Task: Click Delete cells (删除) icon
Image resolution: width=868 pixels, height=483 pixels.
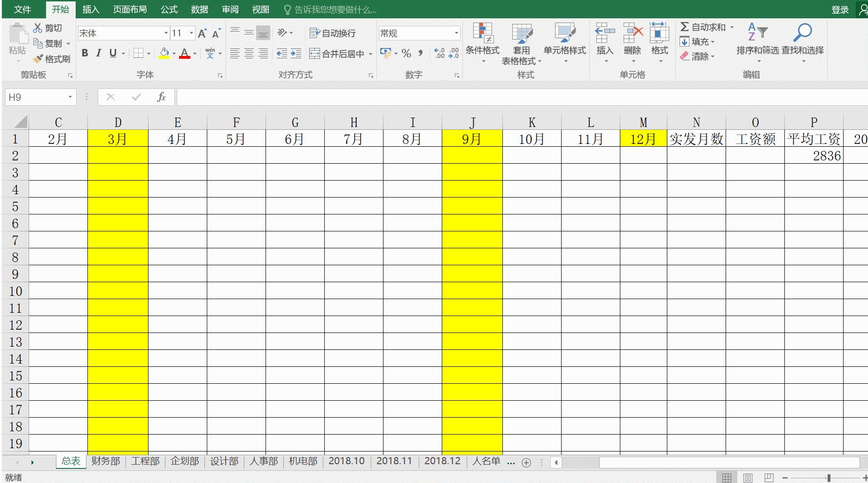Action: (x=633, y=33)
